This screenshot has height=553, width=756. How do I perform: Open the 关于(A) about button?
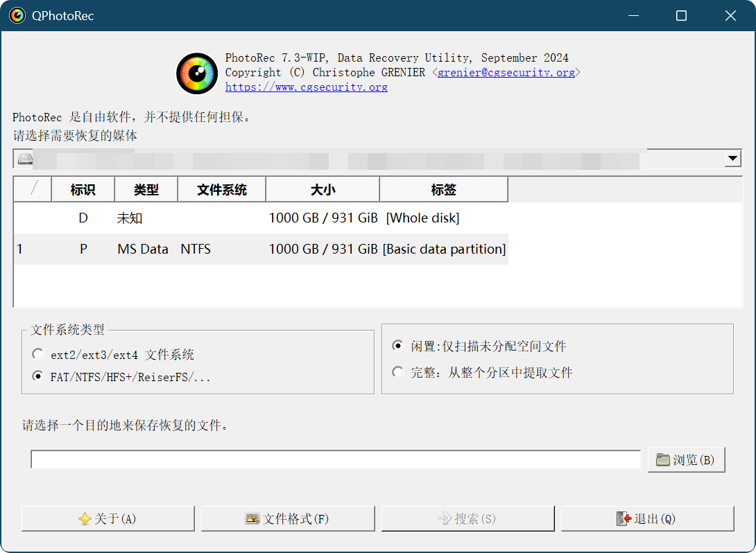click(x=108, y=518)
